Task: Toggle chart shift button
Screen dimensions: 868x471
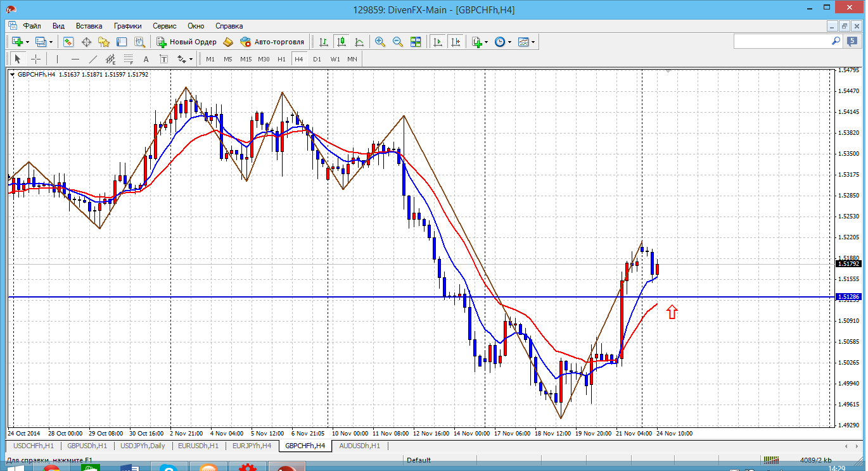Action: coord(455,42)
